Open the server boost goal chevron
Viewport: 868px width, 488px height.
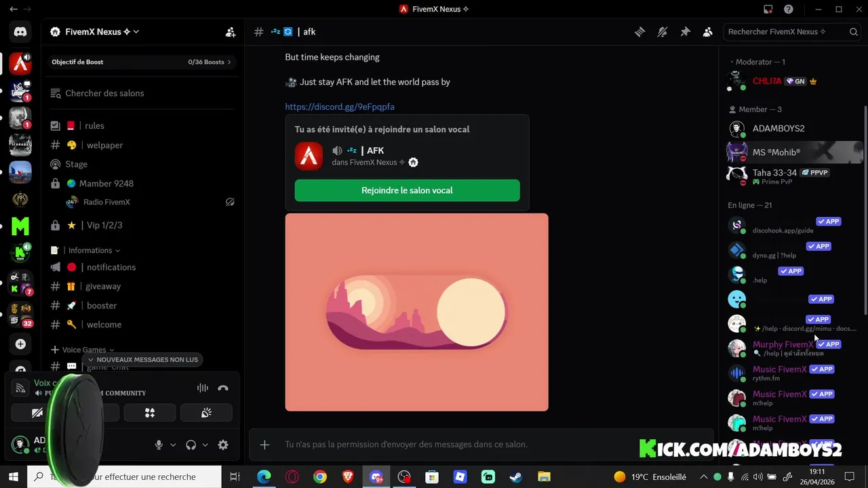pos(229,62)
